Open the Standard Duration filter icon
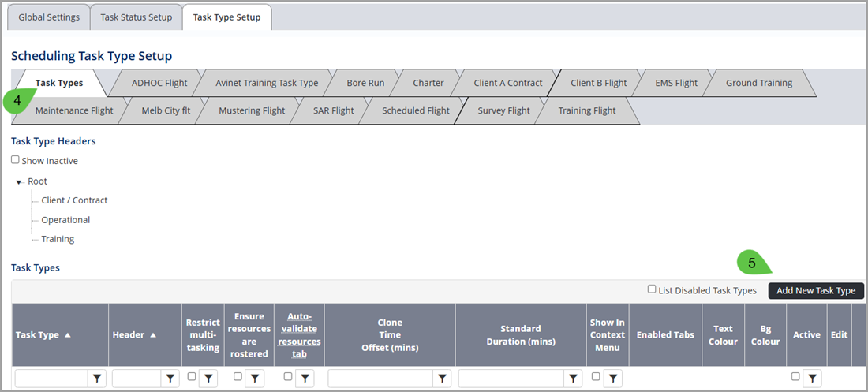Image resolution: width=868 pixels, height=392 pixels. point(573,379)
